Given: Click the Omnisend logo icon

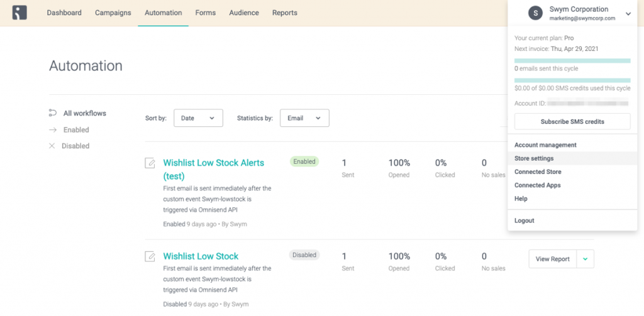Looking at the screenshot, I should coord(19,13).
